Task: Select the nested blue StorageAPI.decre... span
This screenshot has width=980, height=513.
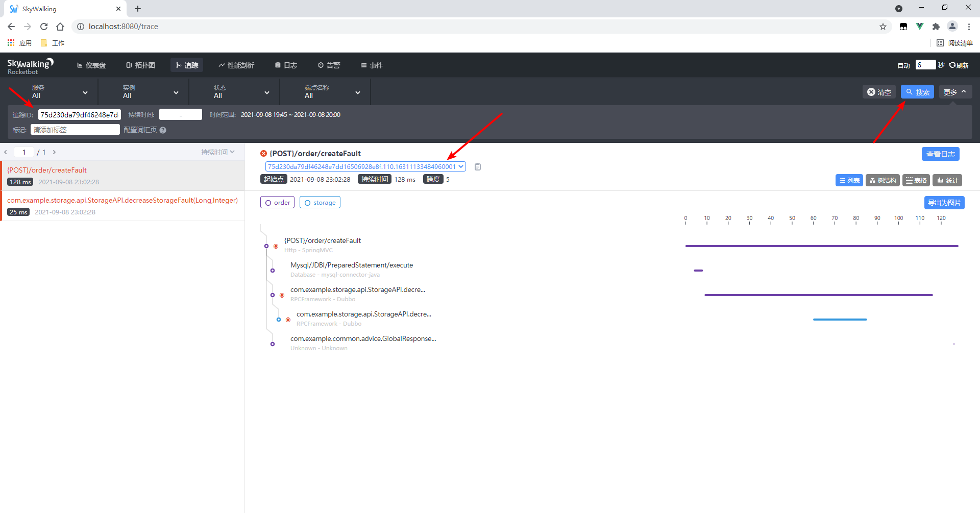Action: pos(363,319)
